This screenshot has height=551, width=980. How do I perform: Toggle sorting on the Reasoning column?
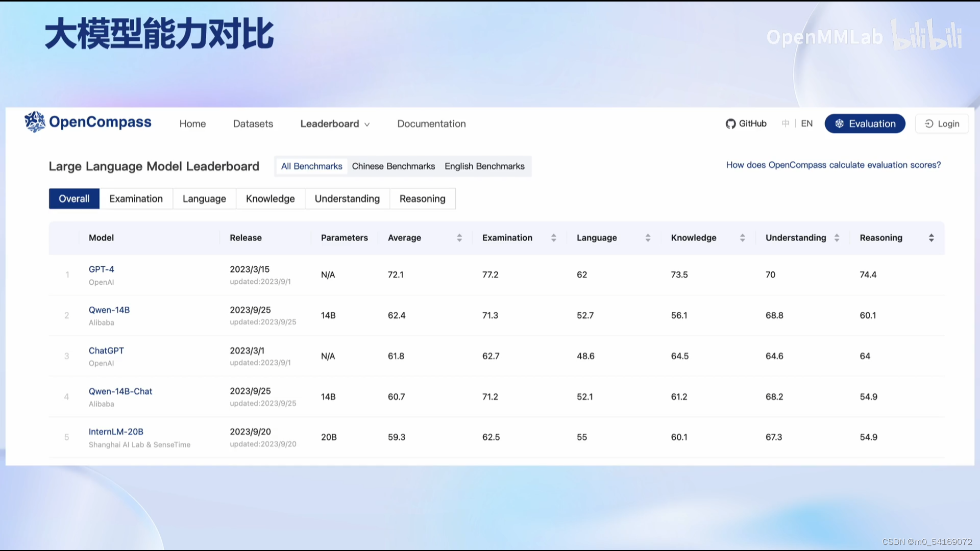[x=931, y=237]
